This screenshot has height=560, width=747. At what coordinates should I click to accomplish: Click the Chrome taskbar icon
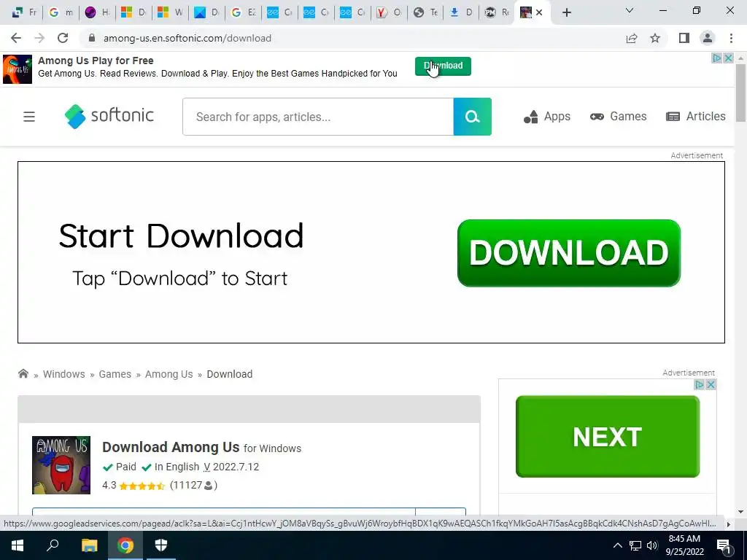tap(125, 545)
